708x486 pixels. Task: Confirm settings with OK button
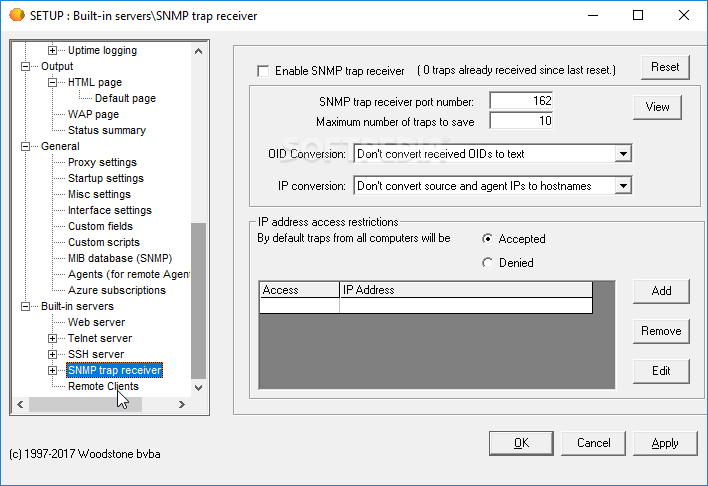click(x=521, y=443)
